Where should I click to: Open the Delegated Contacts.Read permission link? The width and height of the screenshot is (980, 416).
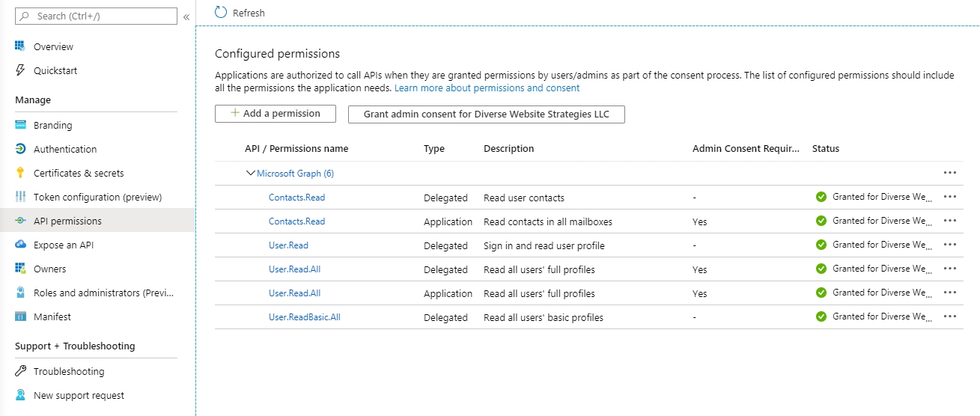coord(296,198)
